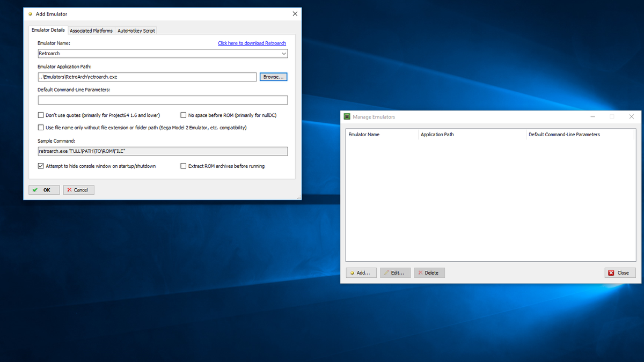Enable Don't use quotes option

pos(41,115)
